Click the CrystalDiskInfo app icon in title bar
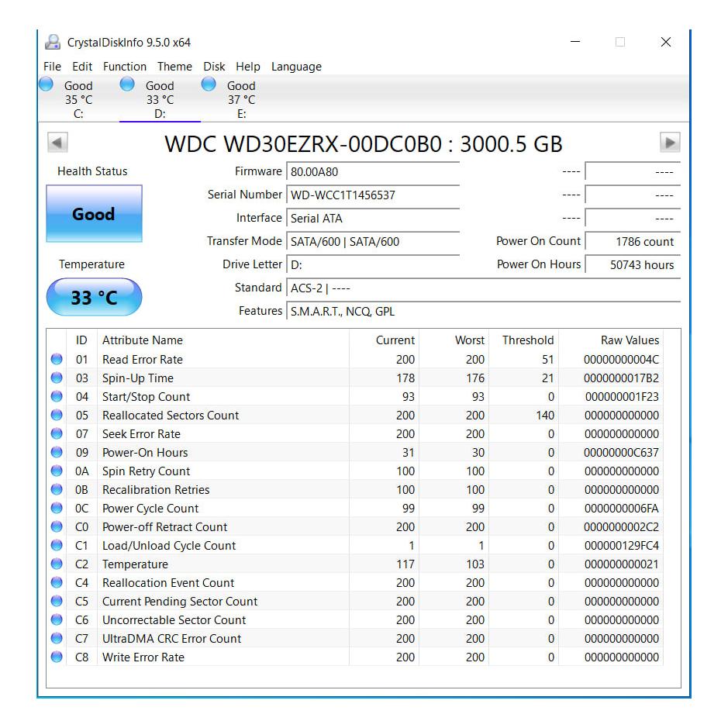The height and width of the screenshot is (728, 728). [x=53, y=43]
